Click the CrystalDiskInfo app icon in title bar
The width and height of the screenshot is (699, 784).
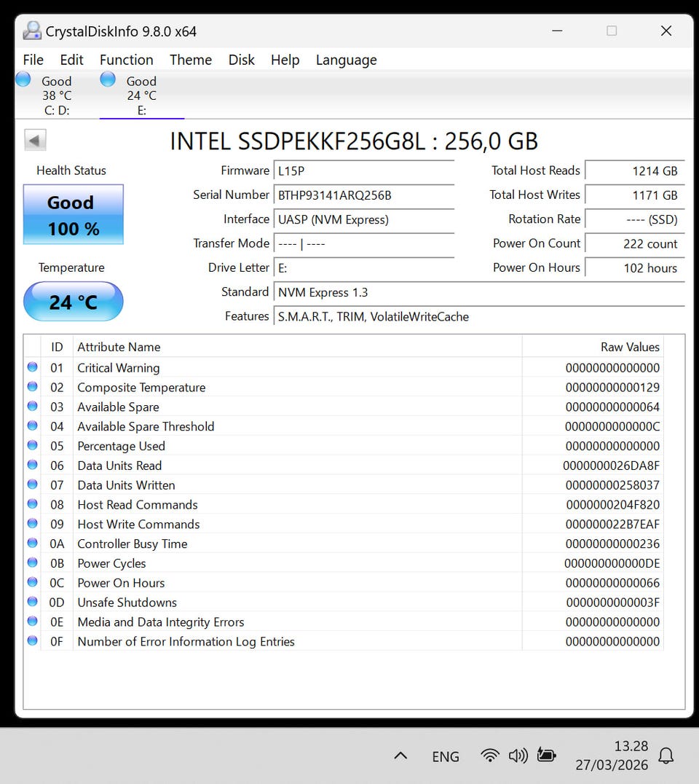tap(32, 31)
